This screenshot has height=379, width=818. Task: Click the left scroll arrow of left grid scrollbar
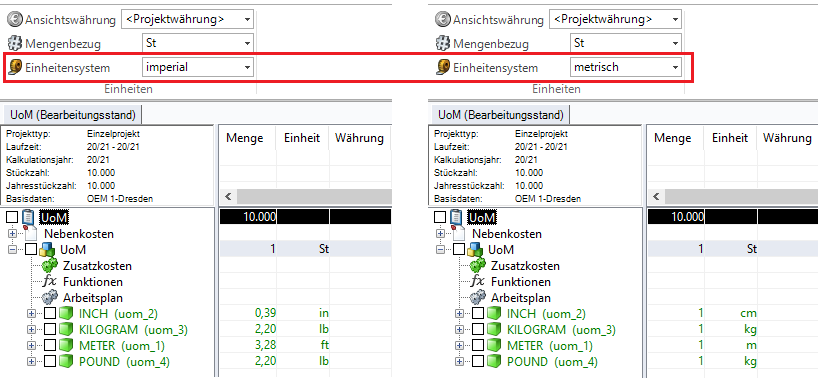tap(227, 197)
